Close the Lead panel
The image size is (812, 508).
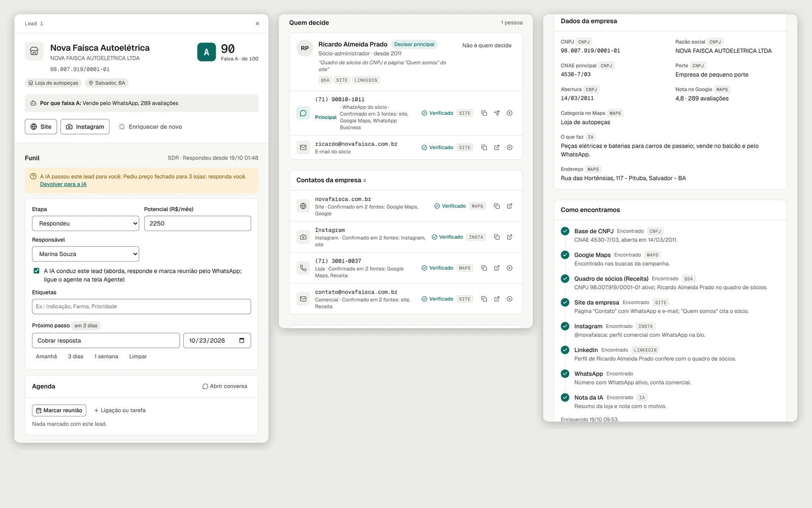(257, 23)
